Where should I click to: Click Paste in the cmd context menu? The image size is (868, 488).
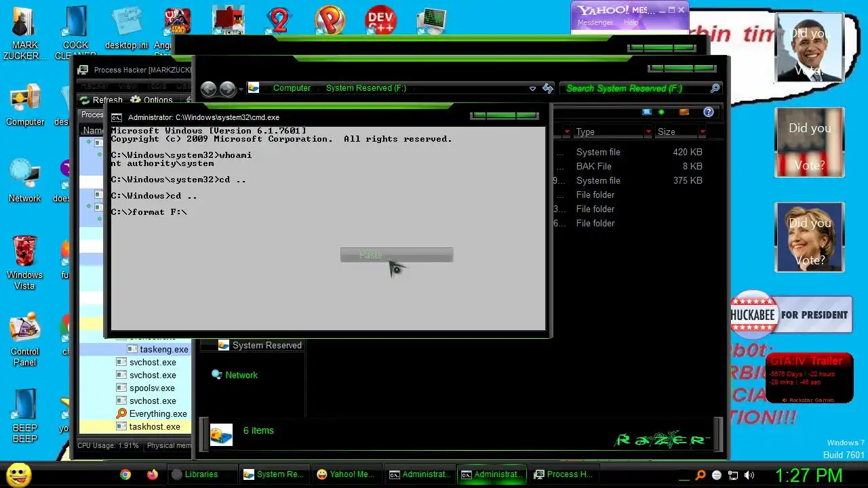396,255
